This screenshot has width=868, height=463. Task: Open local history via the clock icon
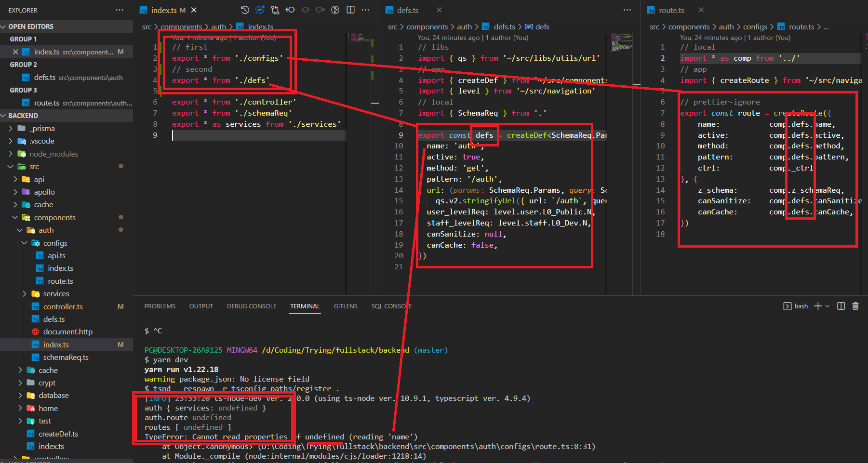[244, 10]
